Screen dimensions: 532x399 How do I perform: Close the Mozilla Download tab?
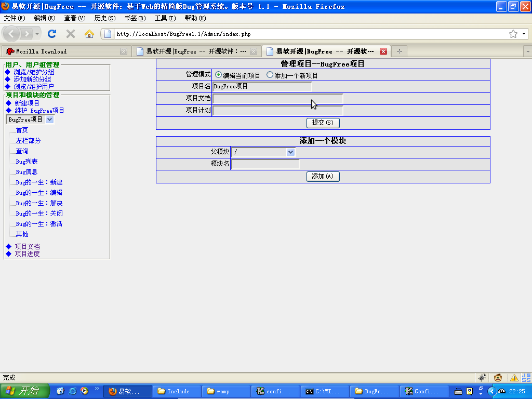(x=124, y=51)
